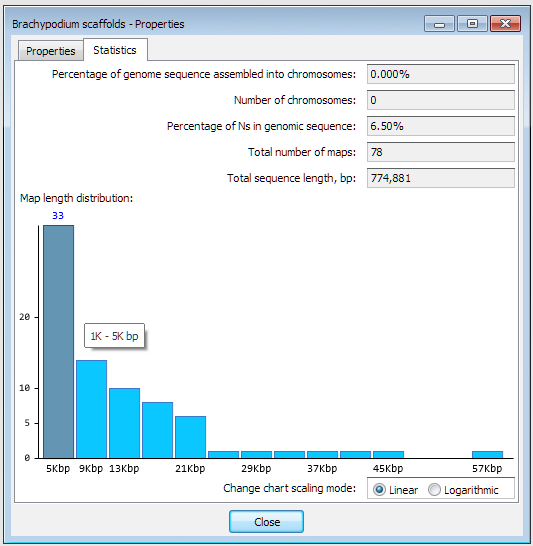
Task: Click the 45Kbp histogram bar
Action: tap(389, 454)
